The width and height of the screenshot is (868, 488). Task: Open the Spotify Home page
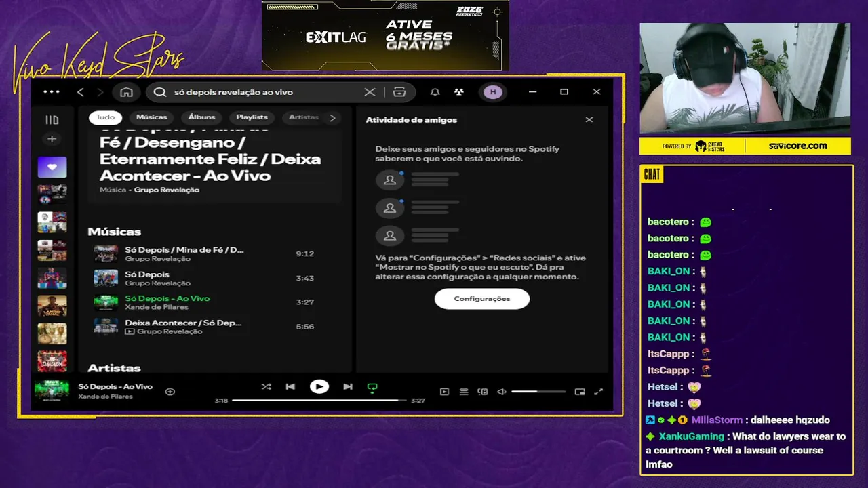[x=126, y=92]
